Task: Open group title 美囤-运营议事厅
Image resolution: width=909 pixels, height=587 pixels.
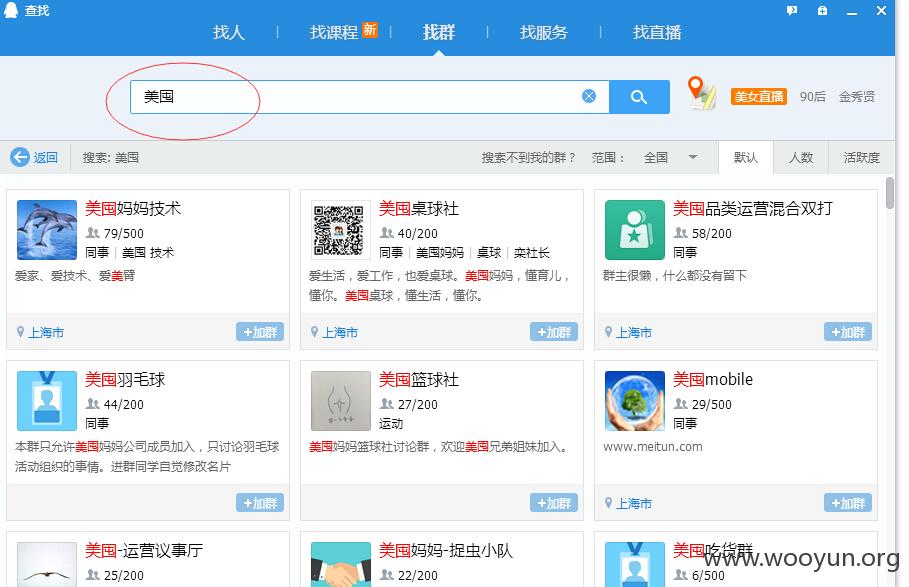Action: point(144,550)
